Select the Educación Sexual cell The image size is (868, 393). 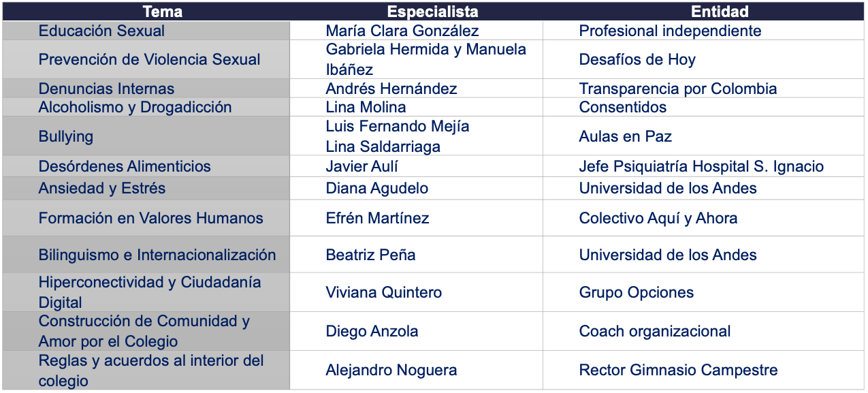coord(146,31)
